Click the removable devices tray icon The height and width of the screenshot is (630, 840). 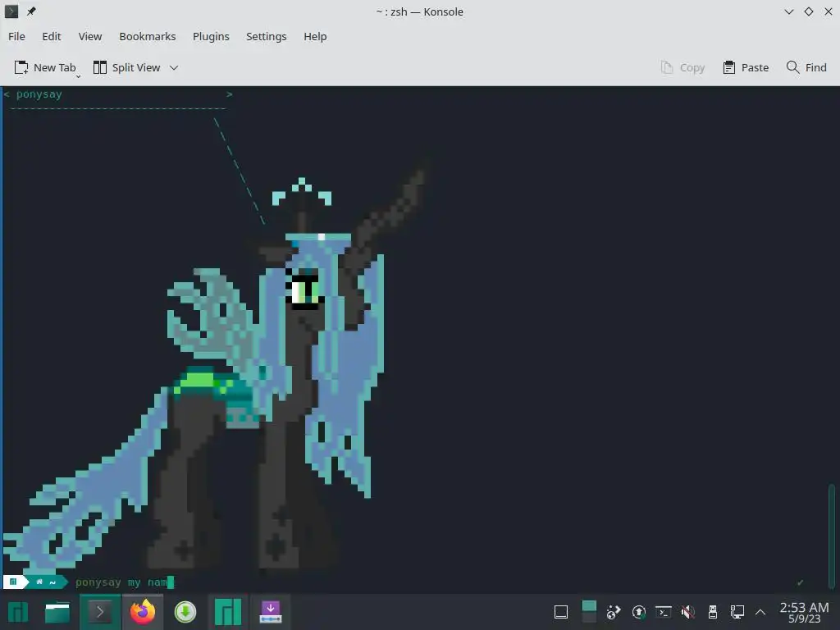(713, 612)
